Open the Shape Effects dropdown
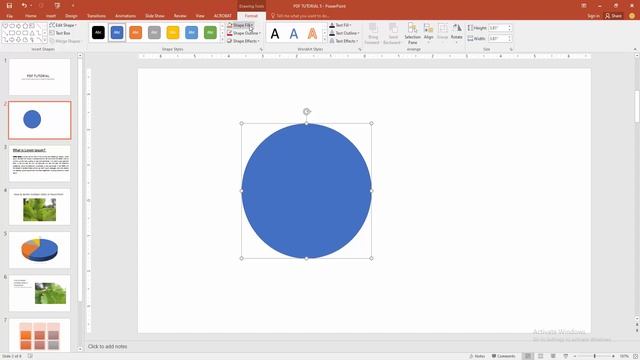The height and width of the screenshot is (360, 640). [243, 41]
